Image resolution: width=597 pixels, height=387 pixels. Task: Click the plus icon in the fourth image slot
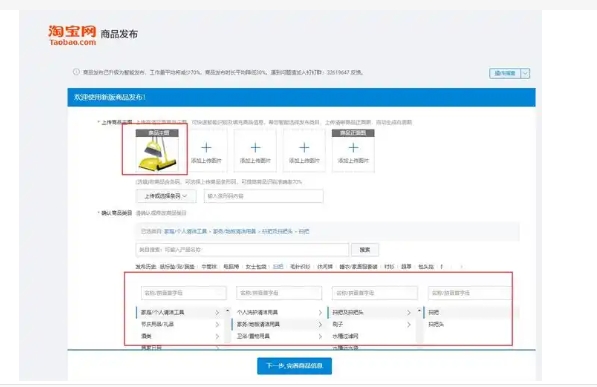coord(304,147)
